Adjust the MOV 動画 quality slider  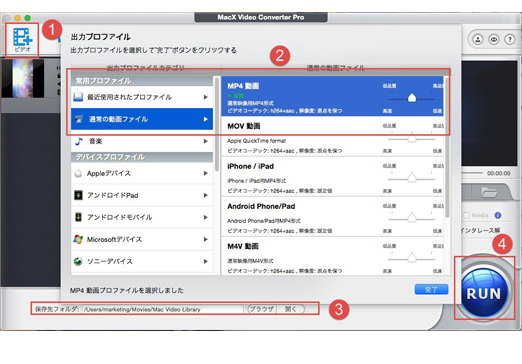coord(412,138)
